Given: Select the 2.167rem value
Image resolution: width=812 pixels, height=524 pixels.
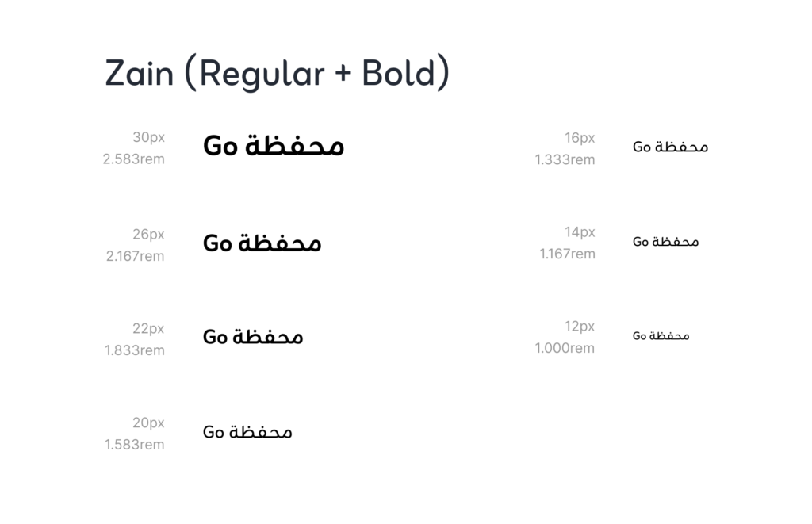Looking at the screenshot, I should pos(135,256).
